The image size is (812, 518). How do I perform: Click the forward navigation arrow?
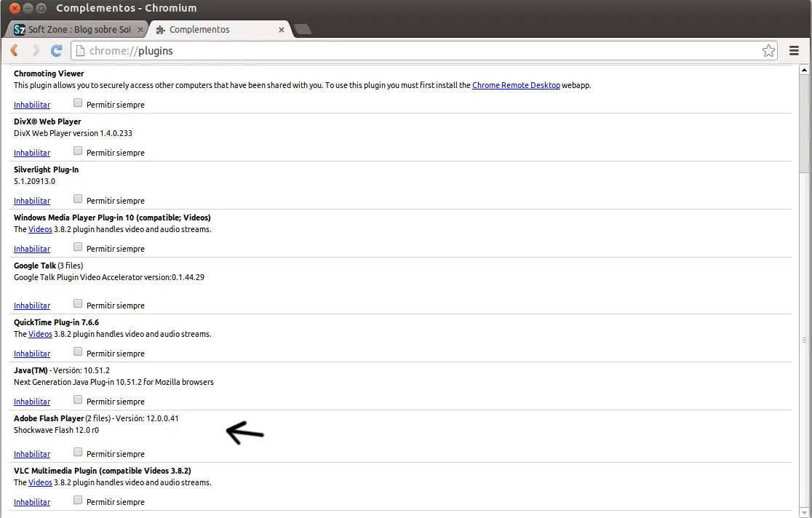(36, 50)
